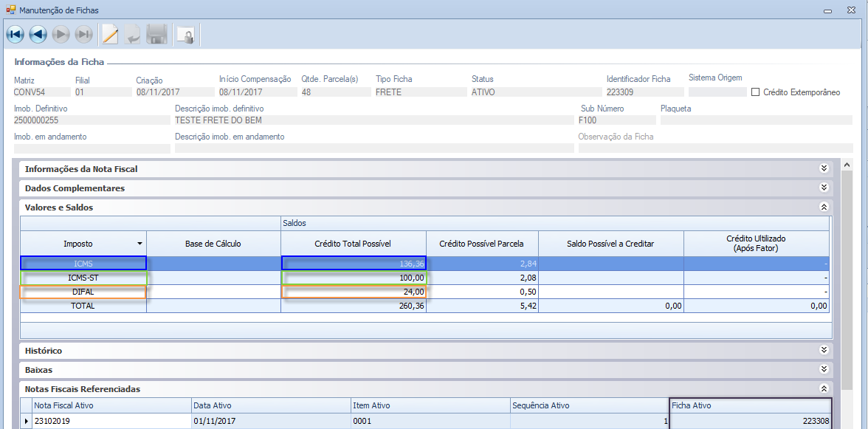Click the Crédito Total Possível column header

coord(353,244)
